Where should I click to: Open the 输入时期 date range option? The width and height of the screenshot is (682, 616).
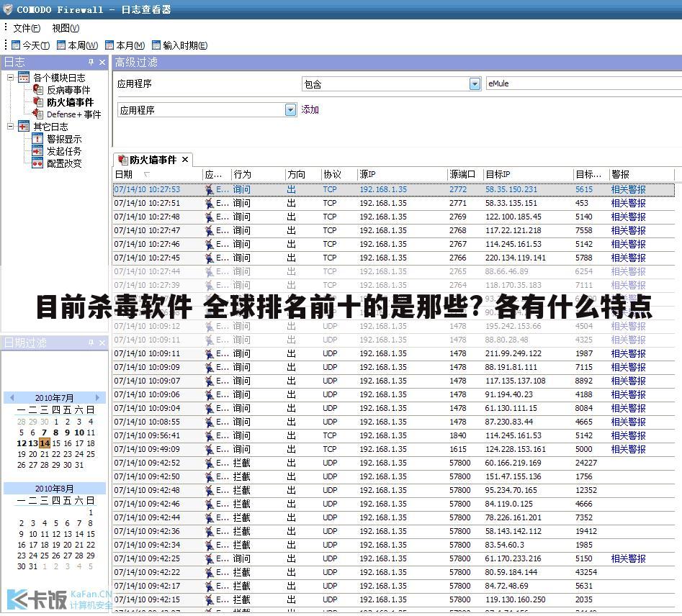tap(179, 45)
